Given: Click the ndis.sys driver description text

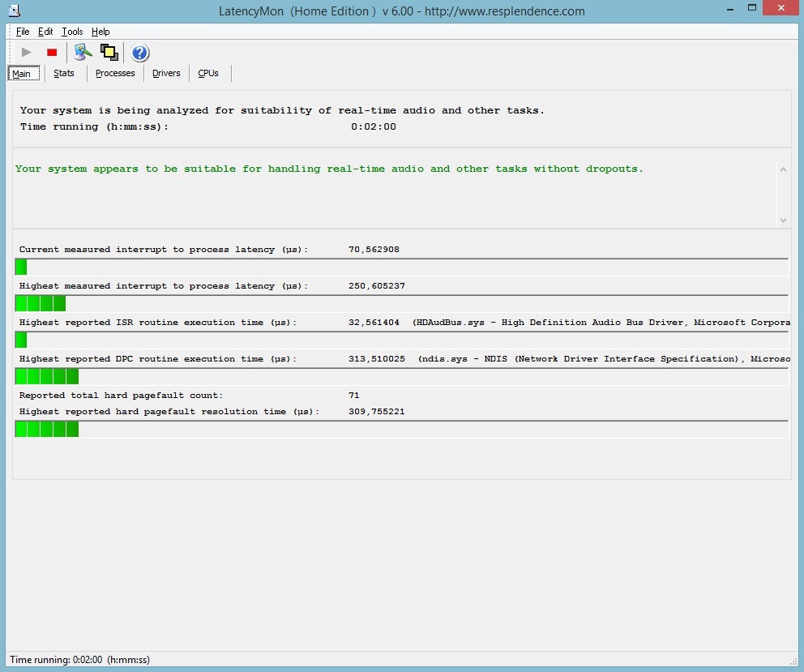Looking at the screenshot, I should 604,358.
